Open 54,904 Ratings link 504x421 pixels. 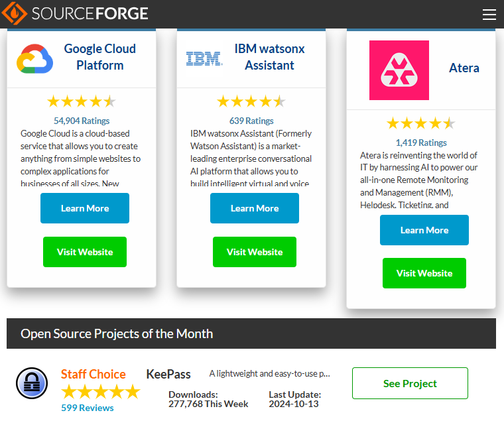pos(82,121)
